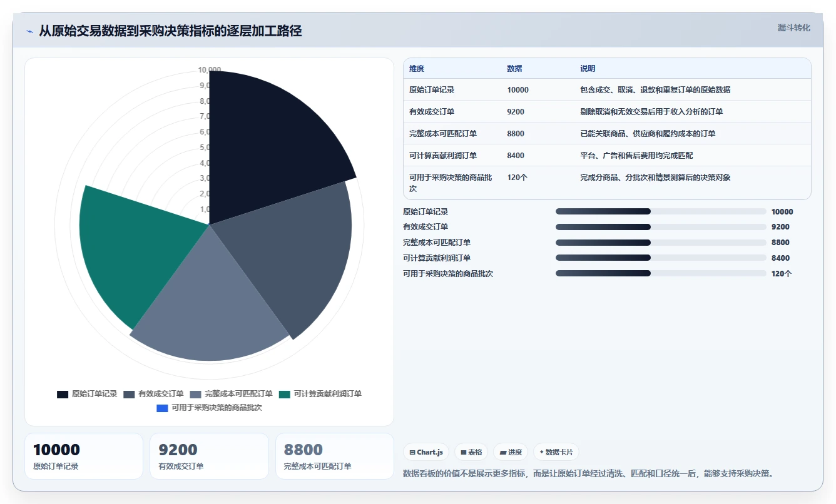Click the 数据 column header

(514, 69)
